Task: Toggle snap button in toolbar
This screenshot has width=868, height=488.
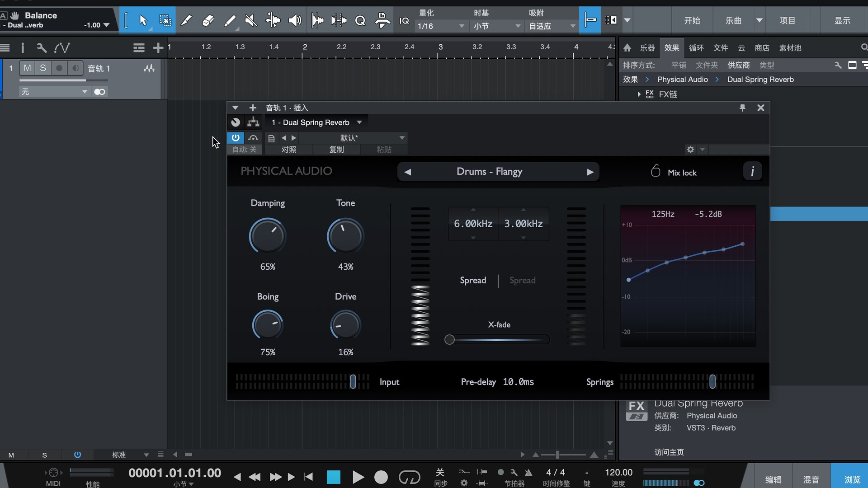Action: tap(590, 20)
